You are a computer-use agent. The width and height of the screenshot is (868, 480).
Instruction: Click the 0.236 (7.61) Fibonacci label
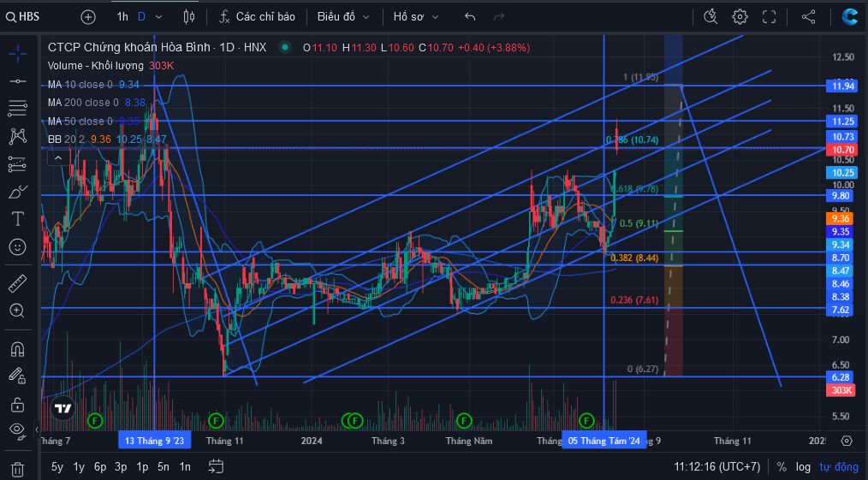click(634, 299)
